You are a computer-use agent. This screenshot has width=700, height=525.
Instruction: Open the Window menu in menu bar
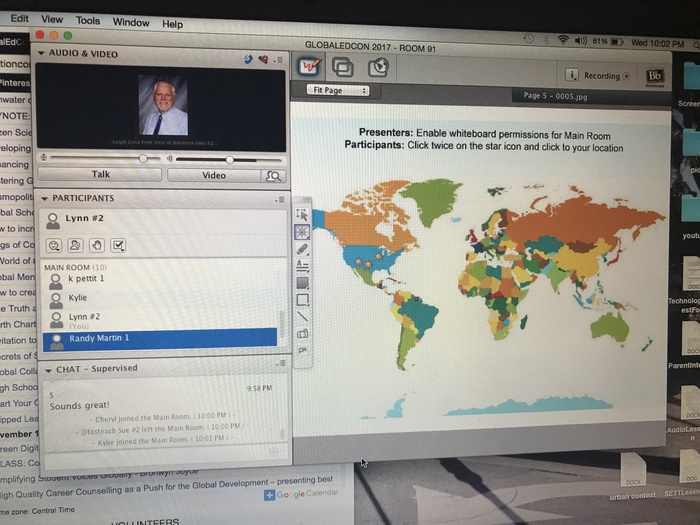tap(131, 22)
